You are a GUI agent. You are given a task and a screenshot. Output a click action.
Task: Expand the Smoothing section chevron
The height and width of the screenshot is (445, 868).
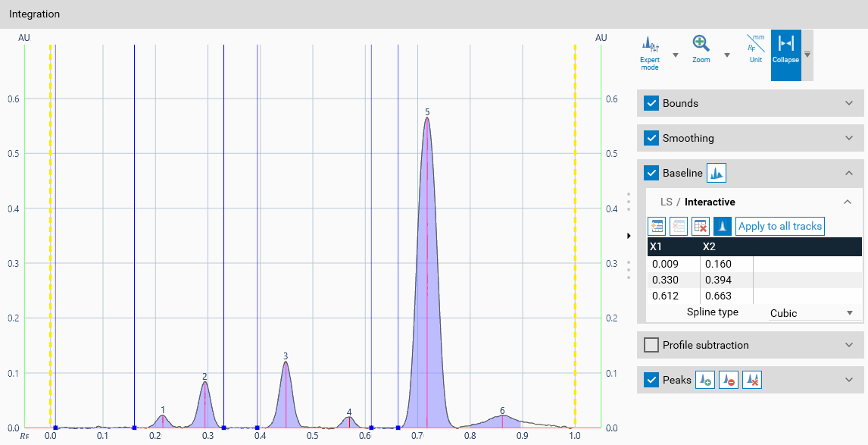tap(849, 138)
